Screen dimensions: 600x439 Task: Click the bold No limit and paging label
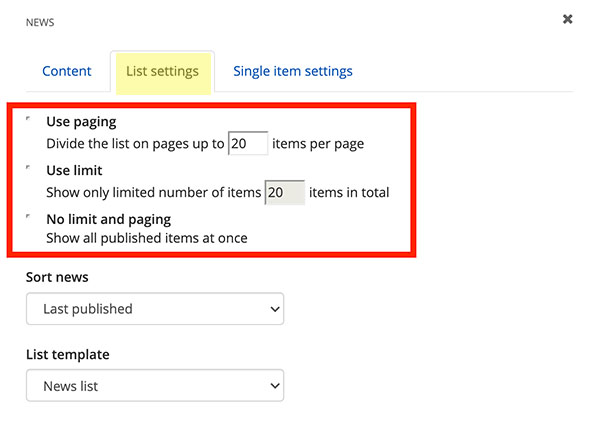[108, 219]
